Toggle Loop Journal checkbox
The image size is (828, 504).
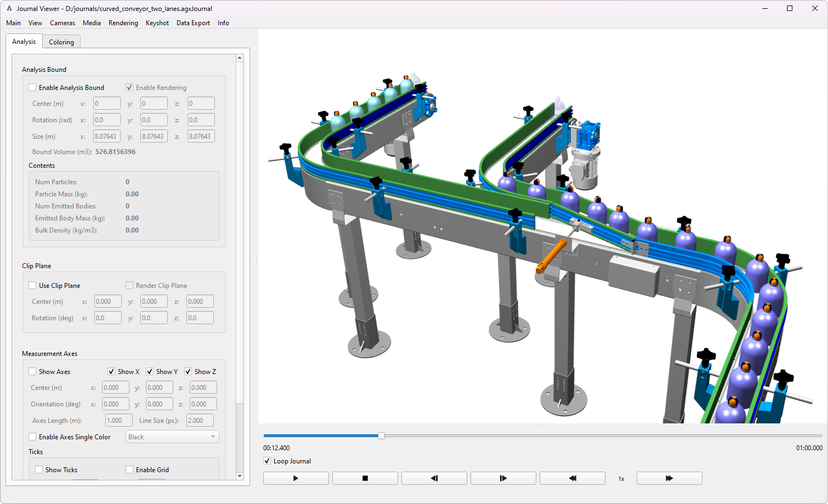point(267,461)
